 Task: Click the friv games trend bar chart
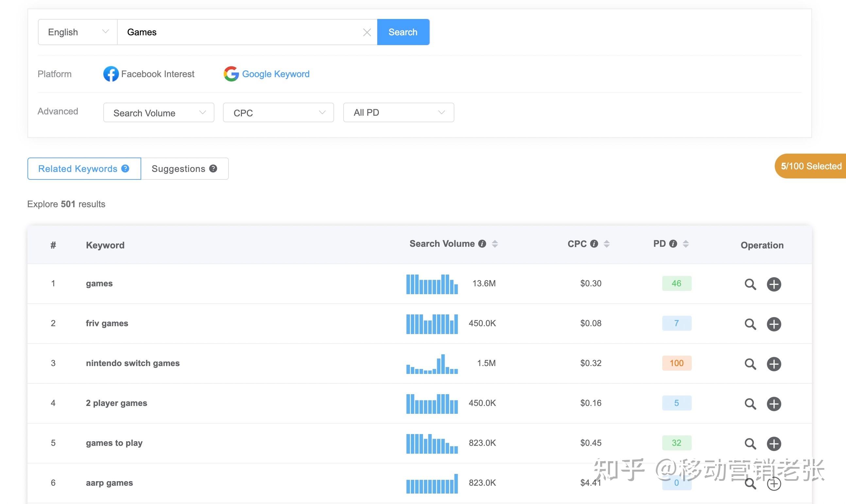point(432,324)
